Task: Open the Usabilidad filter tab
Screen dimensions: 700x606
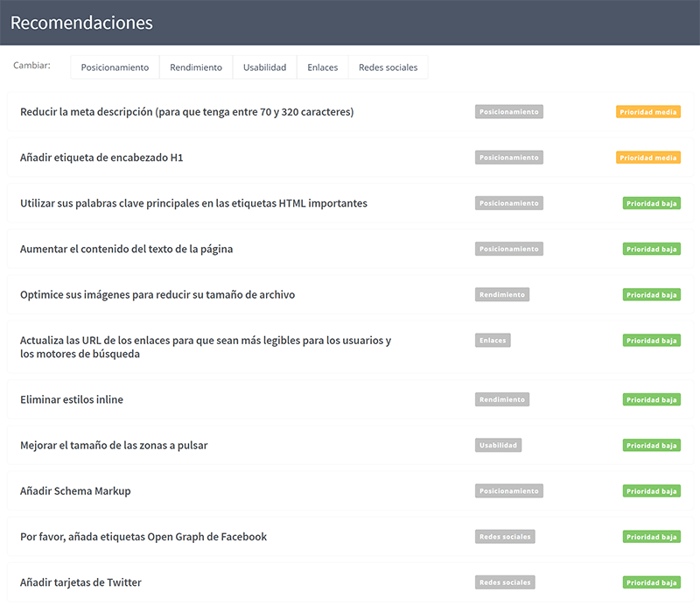Action: coord(264,67)
